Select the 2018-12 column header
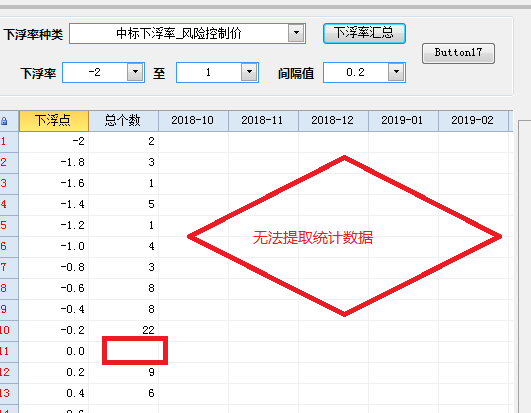 click(333, 121)
